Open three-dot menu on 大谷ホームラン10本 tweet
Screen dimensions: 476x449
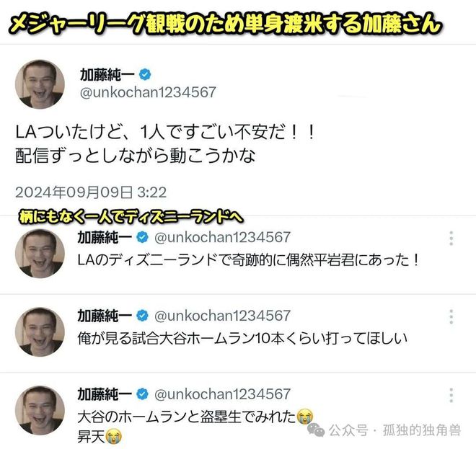pyautogui.click(x=451, y=316)
